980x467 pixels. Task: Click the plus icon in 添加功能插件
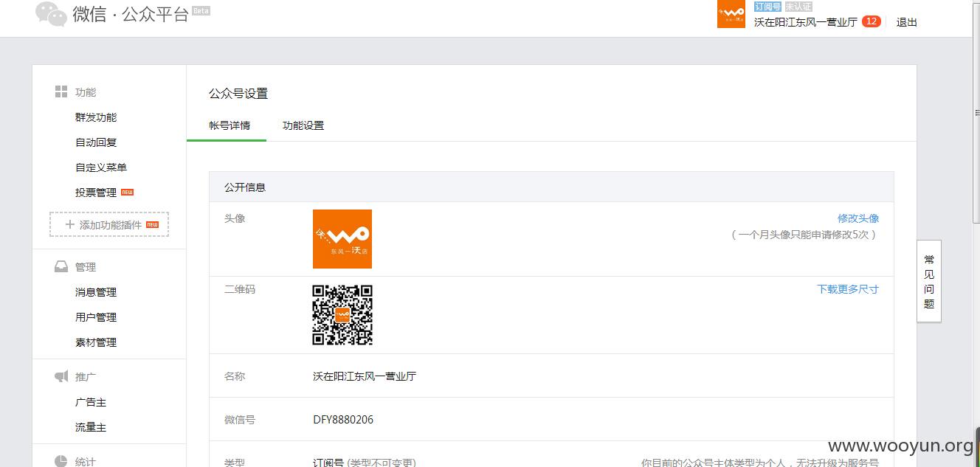coord(70,224)
